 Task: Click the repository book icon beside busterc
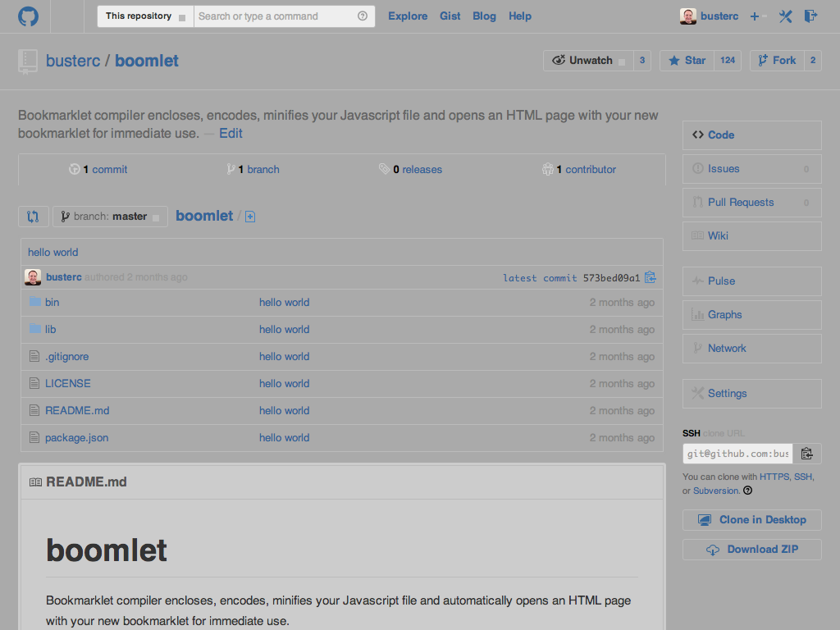click(28, 61)
